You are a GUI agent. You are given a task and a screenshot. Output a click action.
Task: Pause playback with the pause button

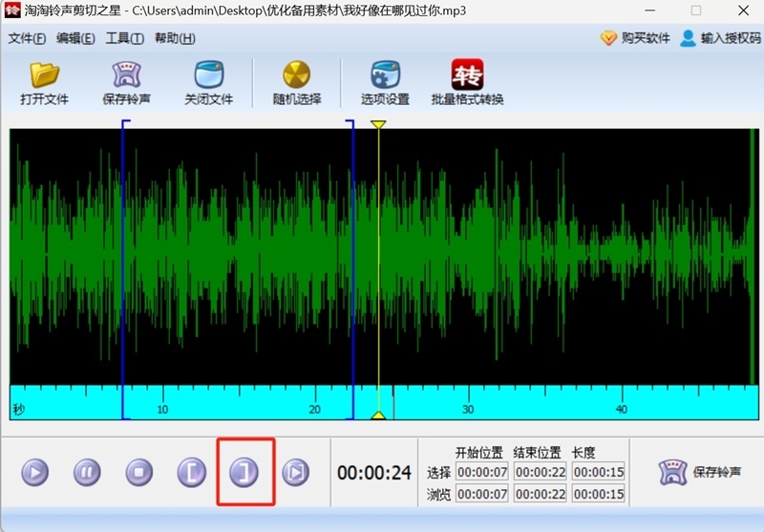(87, 472)
